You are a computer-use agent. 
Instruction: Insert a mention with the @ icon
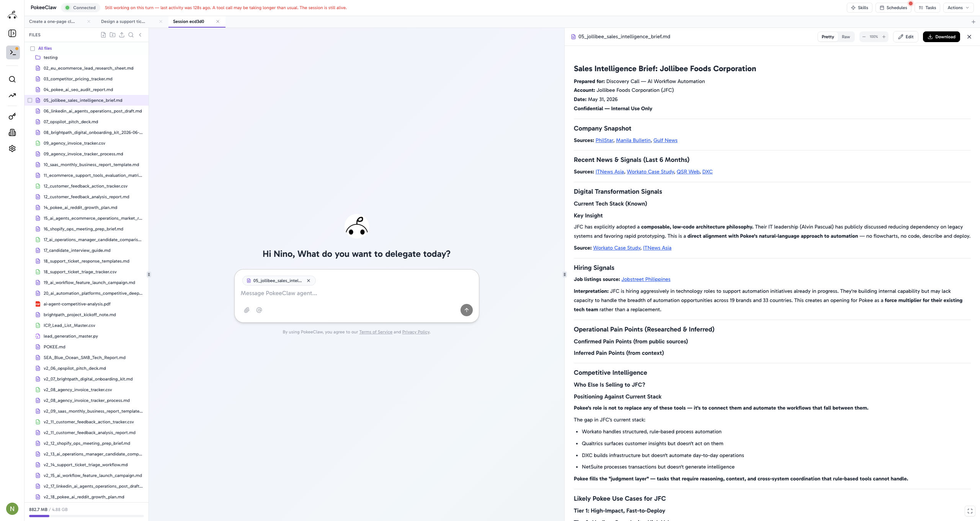click(x=259, y=310)
